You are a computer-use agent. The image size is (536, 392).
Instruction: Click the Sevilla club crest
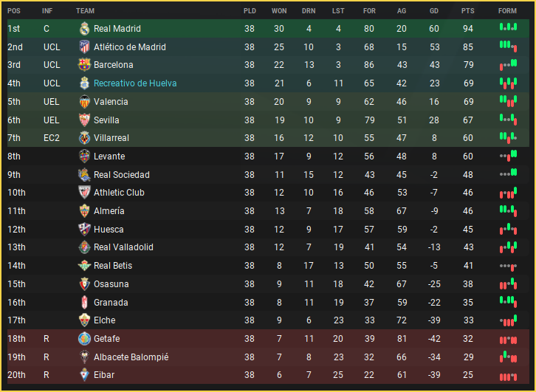coord(84,120)
